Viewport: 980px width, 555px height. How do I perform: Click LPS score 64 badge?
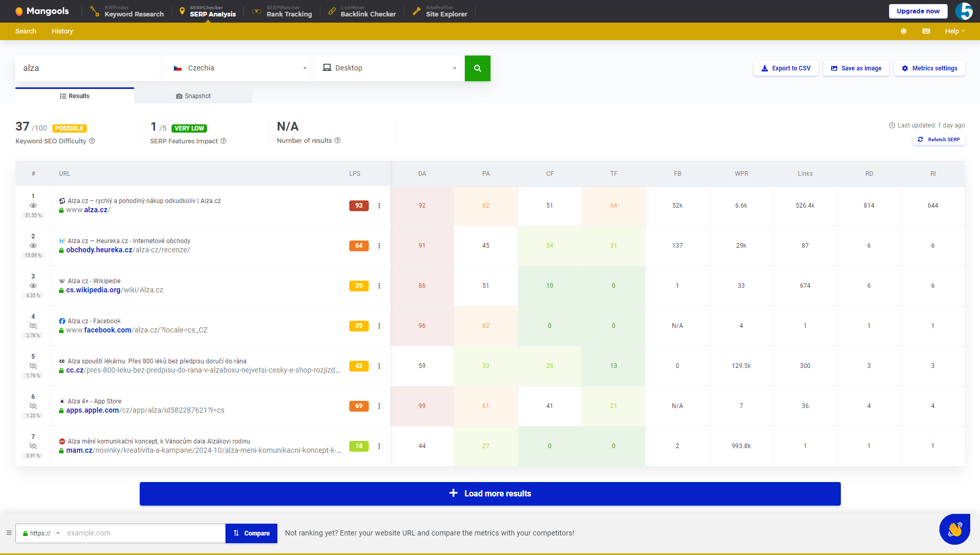point(359,246)
